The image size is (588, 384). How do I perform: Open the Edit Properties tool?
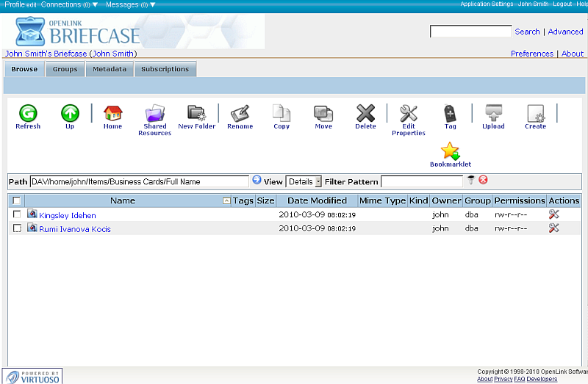coord(408,113)
